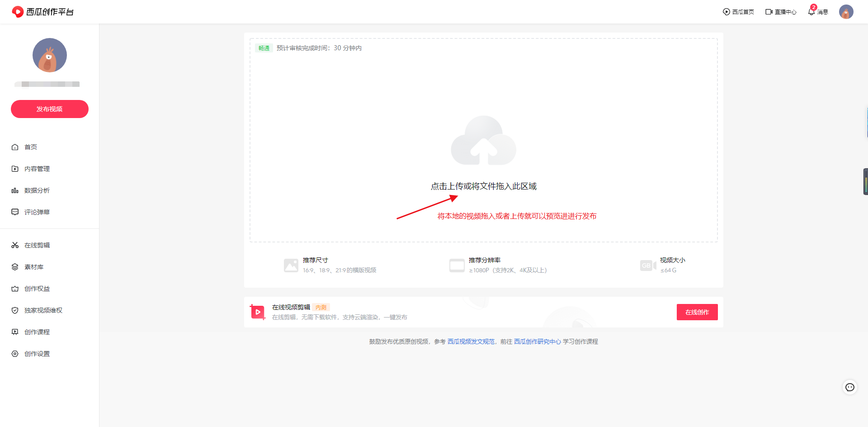Click the online video editing icon
This screenshot has height=427, width=868.
coord(258,312)
